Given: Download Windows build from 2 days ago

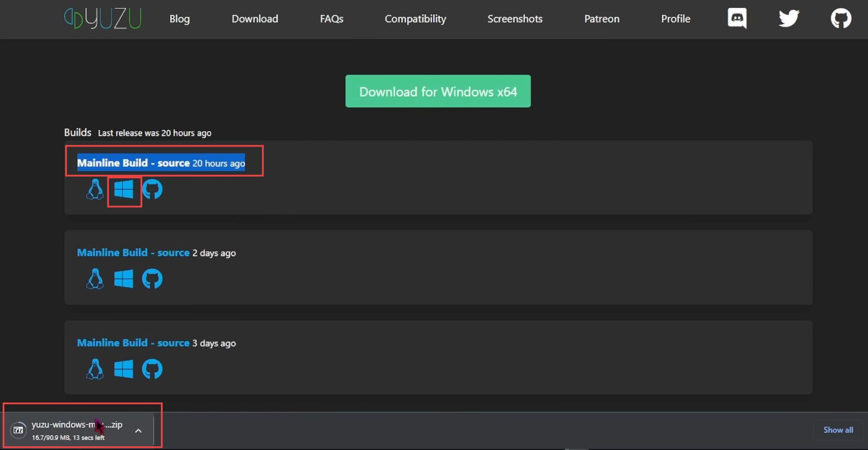Looking at the screenshot, I should [x=123, y=279].
